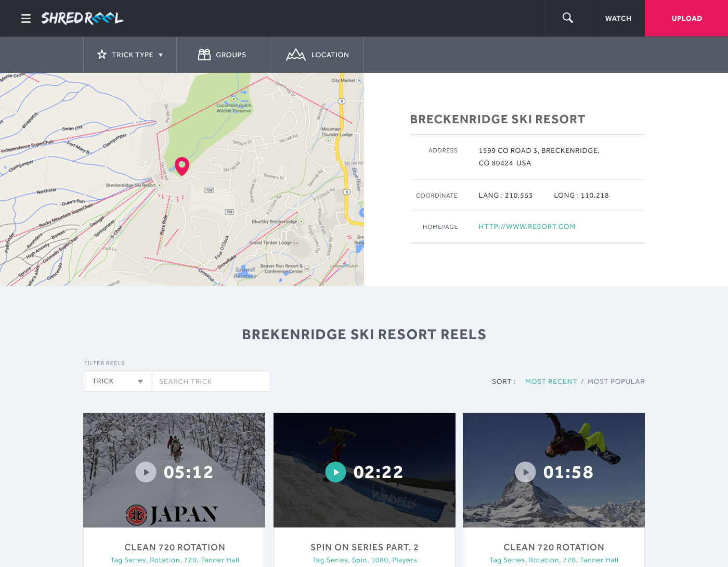
Task: Open the LOCATION menu item
Action: click(330, 55)
